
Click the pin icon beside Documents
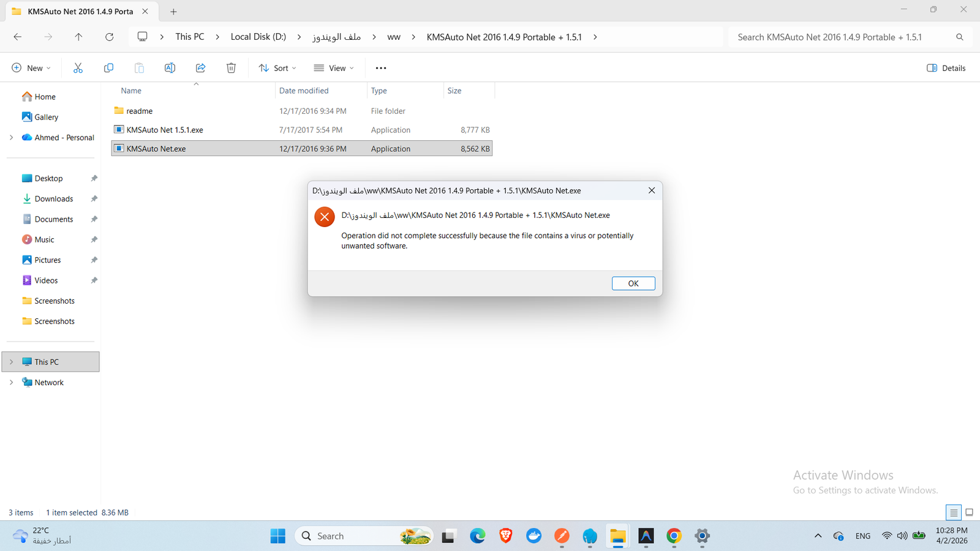click(x=94, y=219)
